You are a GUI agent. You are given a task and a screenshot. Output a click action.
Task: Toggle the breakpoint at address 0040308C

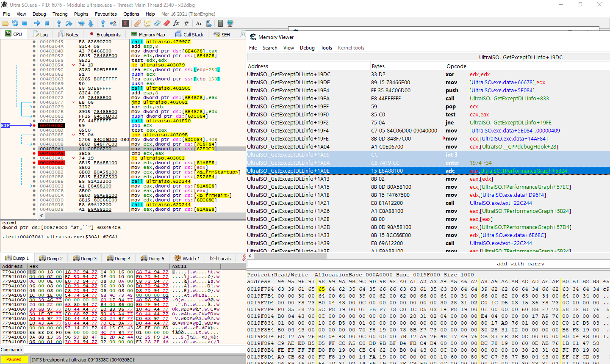(x=34, y=125)
